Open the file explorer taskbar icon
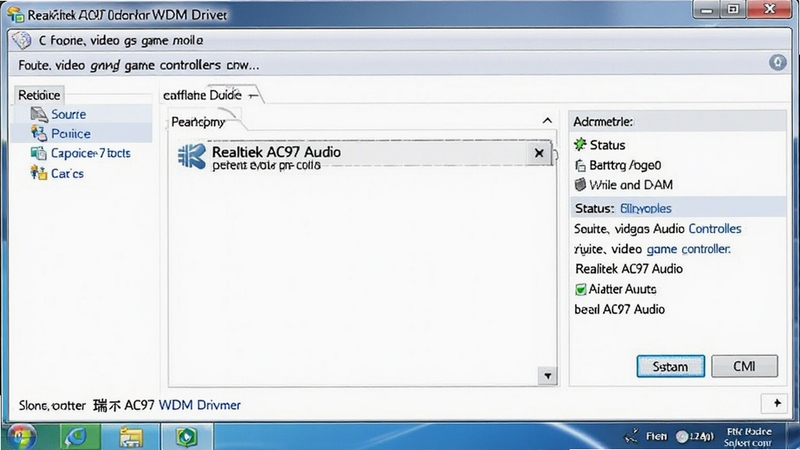The height and width of the screenshot is (450, 800). pos(131,437)
